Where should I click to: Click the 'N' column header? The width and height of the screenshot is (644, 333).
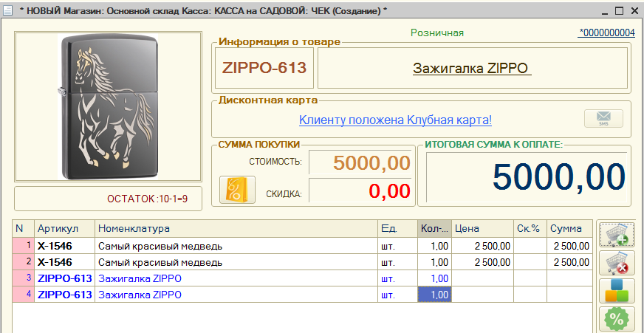24,229
